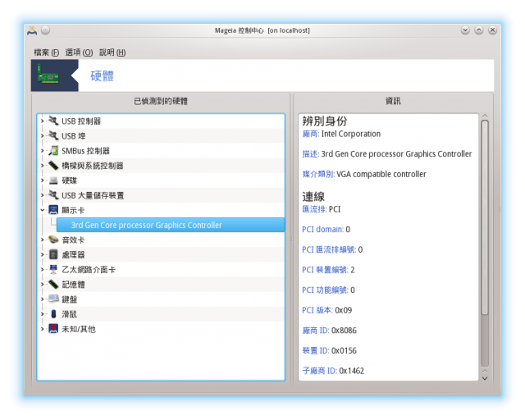525x420 pixels.
Task: Click the 裝置 ID: 0x0156 line
Action: [x=329, y=350]
